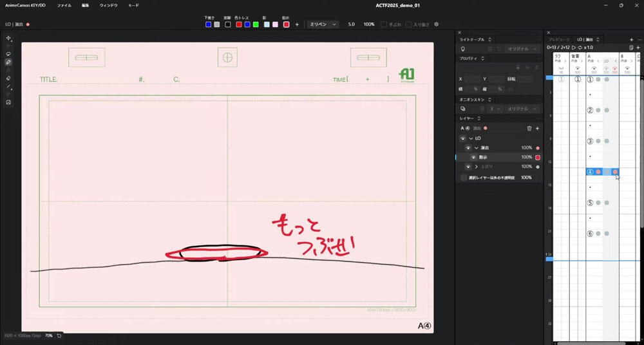644x345 pixels.
Task: Collapse the 演出 layer chevron
Action: coord(476,148)
